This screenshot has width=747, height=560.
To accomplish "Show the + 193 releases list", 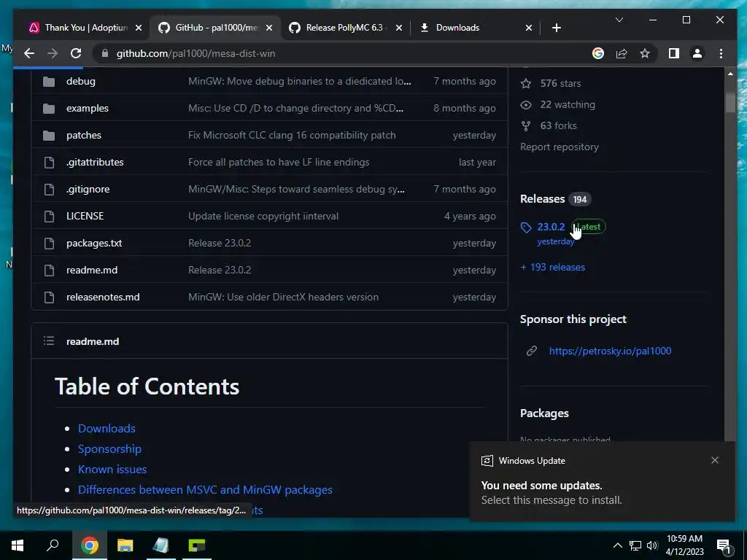I will coord(553,267).
